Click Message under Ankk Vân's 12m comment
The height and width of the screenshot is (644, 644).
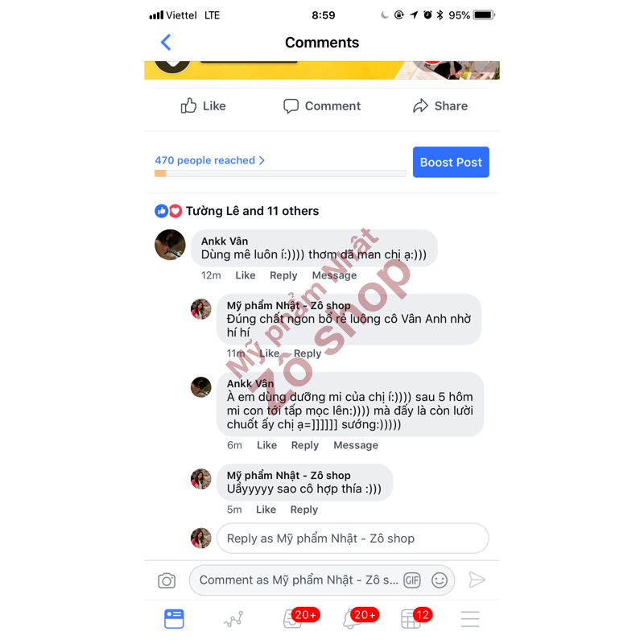tap(334, 275)
